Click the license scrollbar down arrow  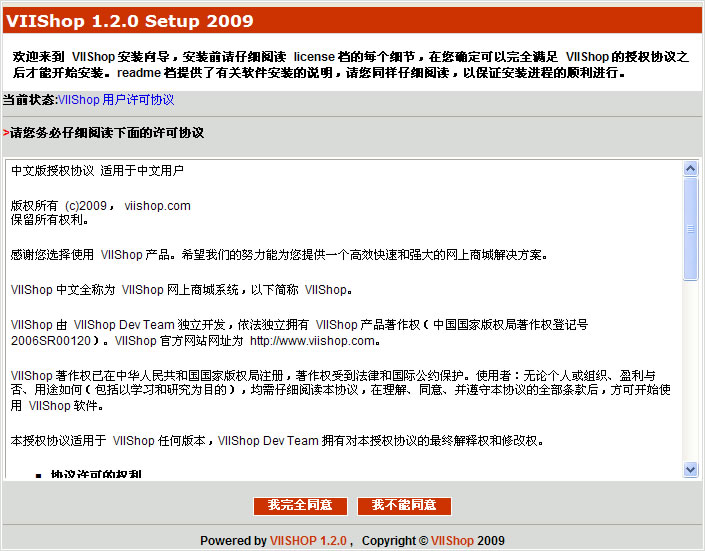pyautogui.click(x=690, y=470)
